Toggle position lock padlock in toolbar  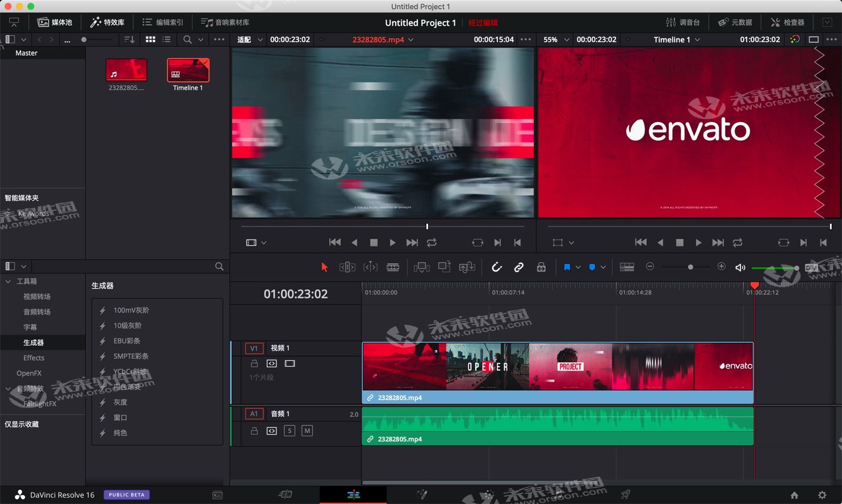tap(541, 267)
